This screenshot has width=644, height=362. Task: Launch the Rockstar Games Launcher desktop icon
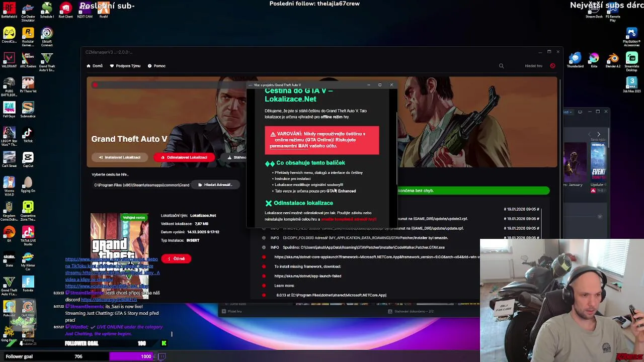click(x=28, y=36)
